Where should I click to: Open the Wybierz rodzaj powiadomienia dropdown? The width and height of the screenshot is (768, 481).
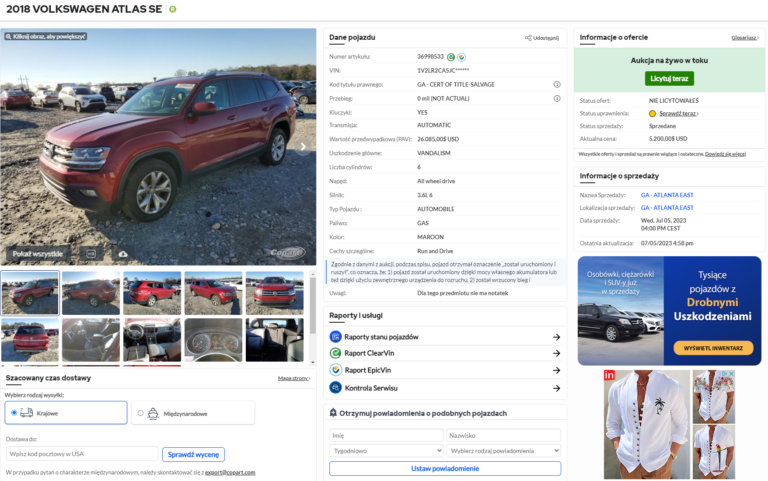point(504,451)
